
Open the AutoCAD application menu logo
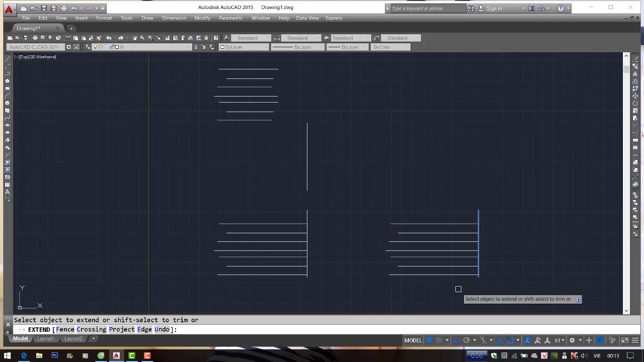[9, 9]
